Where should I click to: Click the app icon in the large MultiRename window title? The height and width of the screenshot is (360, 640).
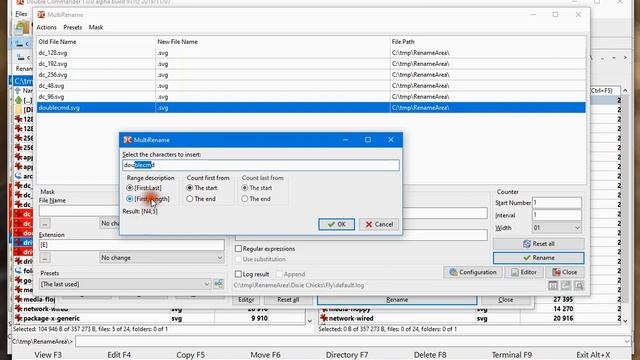[x=41, y=14]
